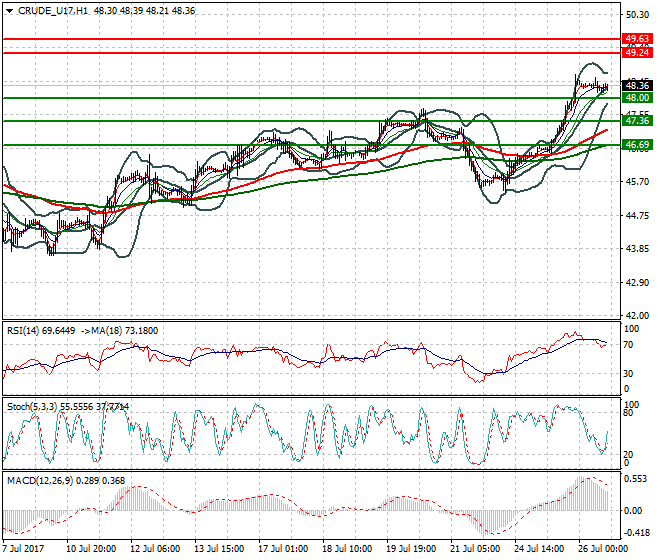Click the 47.36 green support level label

[637, 121]
